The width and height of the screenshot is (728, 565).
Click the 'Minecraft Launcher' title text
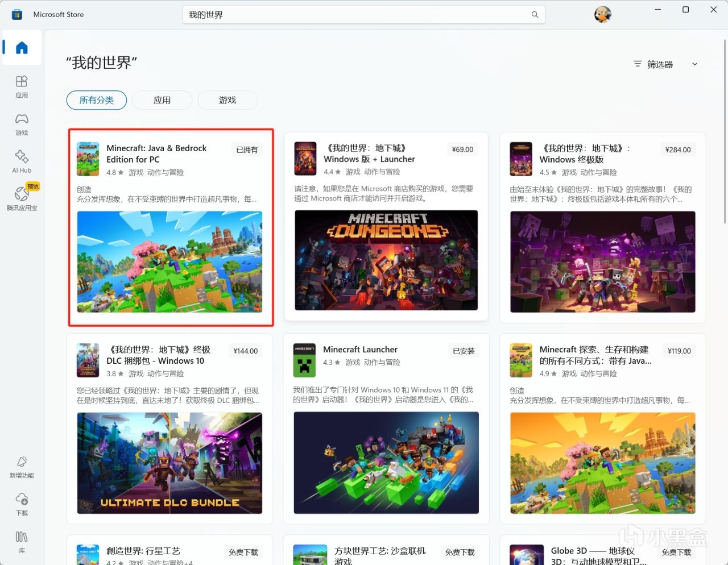(x=360, y=349)
